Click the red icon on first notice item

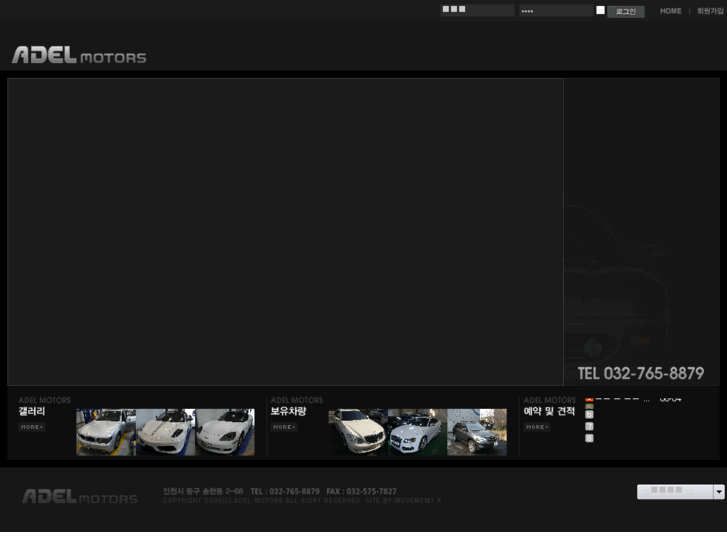589,398
